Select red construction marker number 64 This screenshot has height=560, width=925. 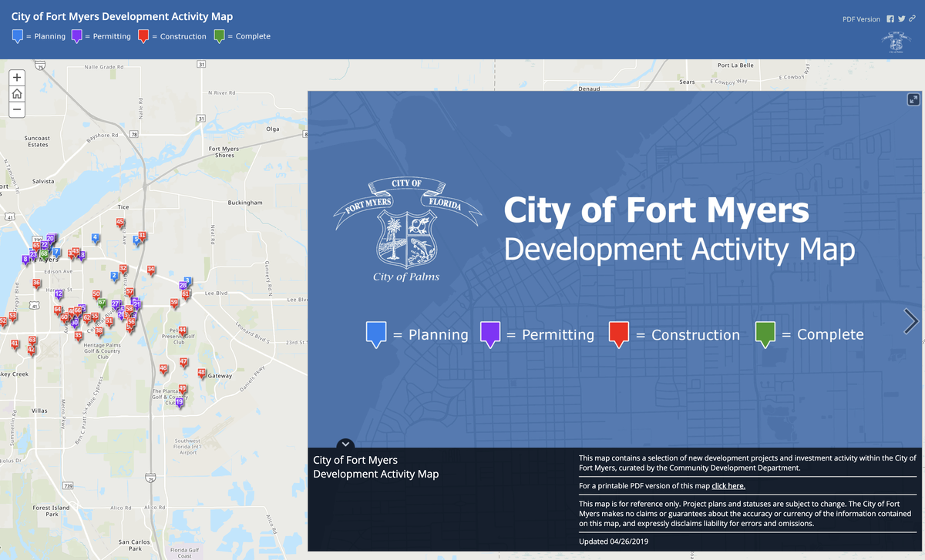57,310
